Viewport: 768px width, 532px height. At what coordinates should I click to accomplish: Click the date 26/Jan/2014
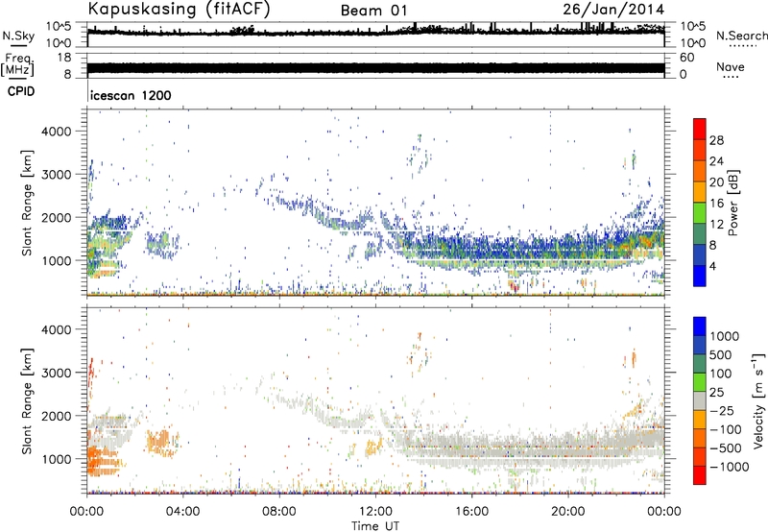click(613, 10)
